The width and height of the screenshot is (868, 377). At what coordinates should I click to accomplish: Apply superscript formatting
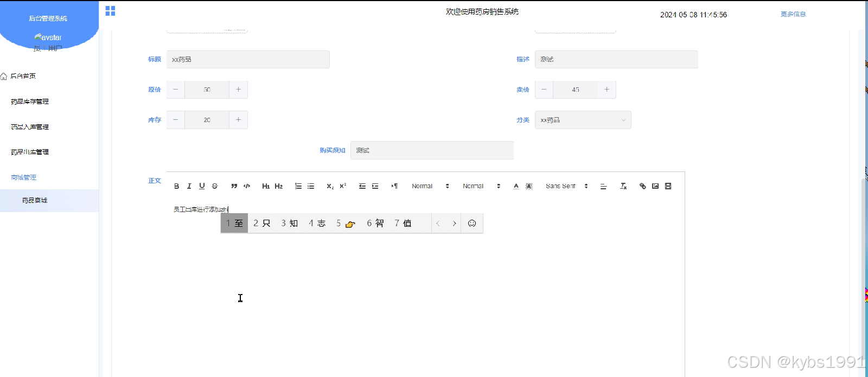coord(343,186)
